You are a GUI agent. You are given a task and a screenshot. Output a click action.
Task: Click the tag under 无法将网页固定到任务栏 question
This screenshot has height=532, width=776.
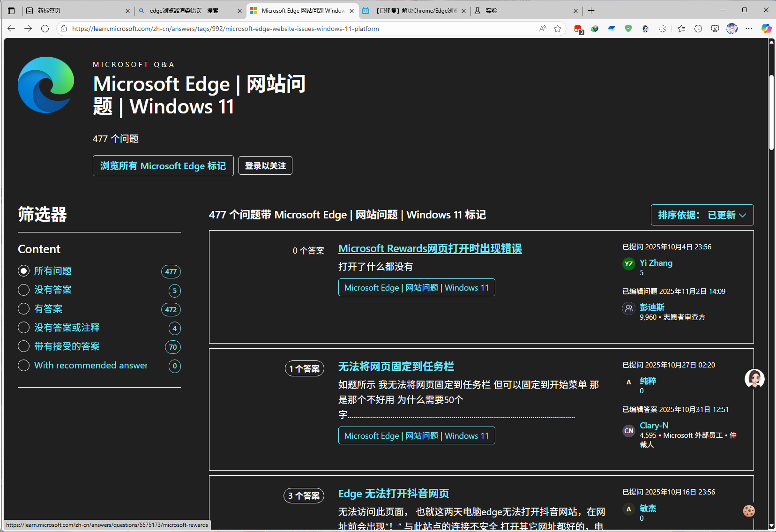[x=417, y=435]
